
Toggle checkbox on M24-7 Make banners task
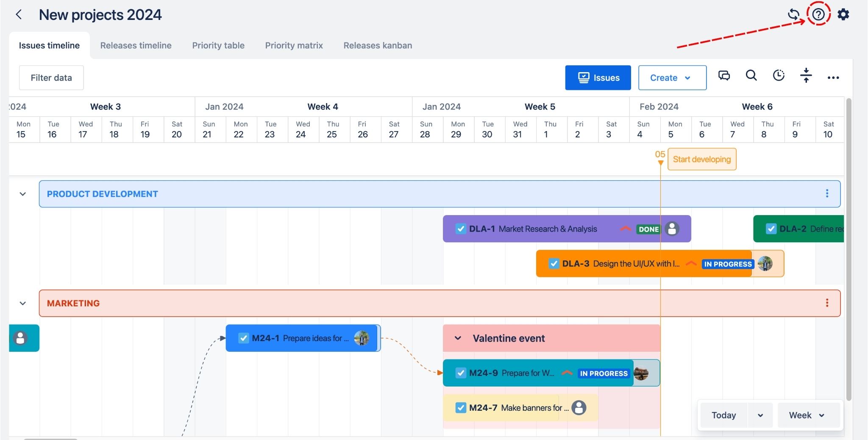click(461, 408)
